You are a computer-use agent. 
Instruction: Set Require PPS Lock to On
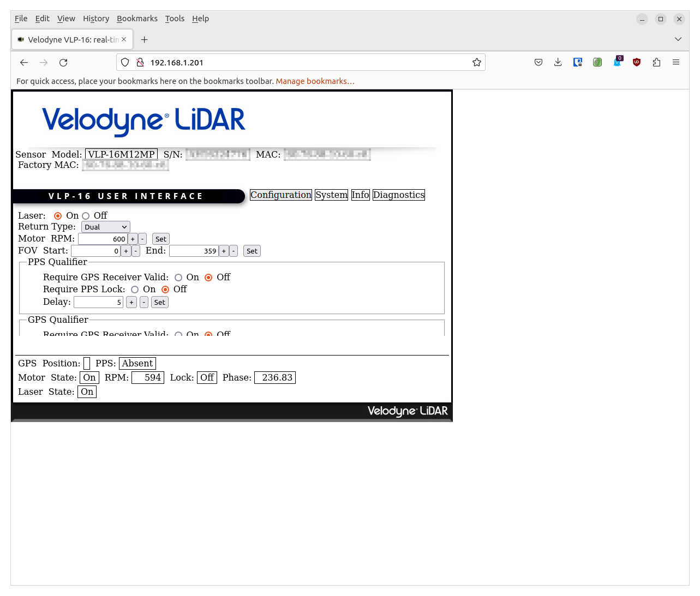(x=135, y=290)
